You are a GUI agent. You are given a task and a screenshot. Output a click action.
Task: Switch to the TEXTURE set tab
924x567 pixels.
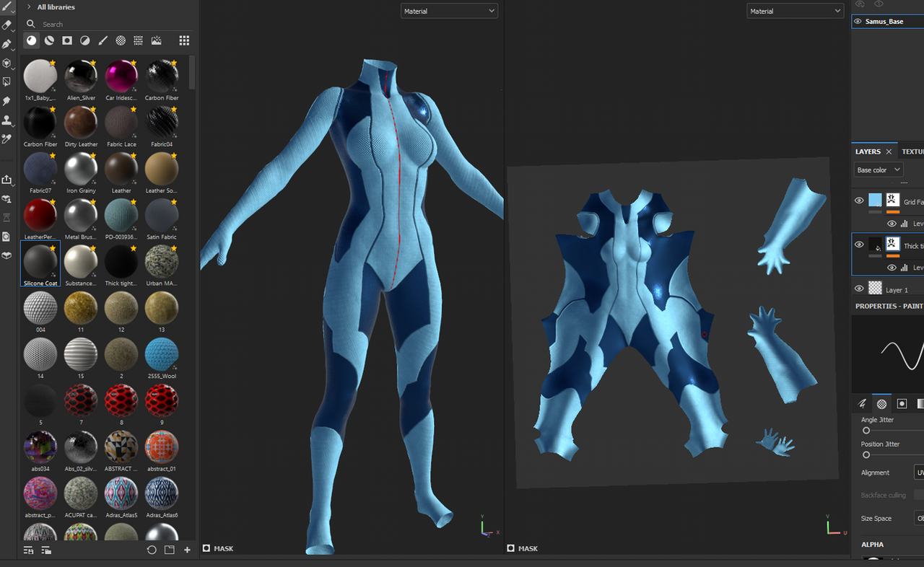[x=912, y=151]
